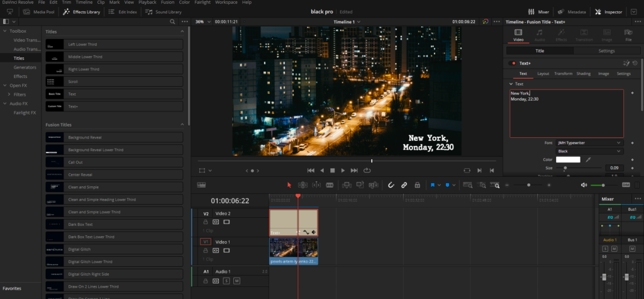The image size is (644, 299).
Task: Toggle Auto Track Selector on Video 1
Action: pos(216,251)
